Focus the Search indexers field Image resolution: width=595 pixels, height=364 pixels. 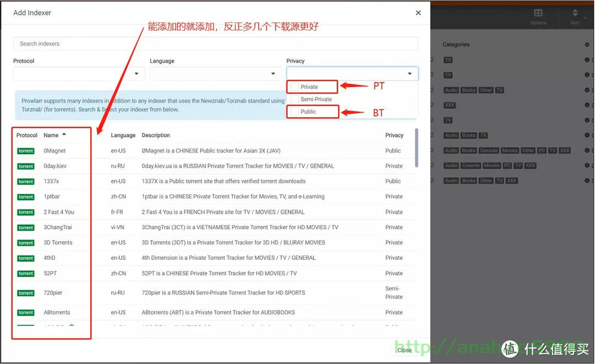click(x=215, y=44)
